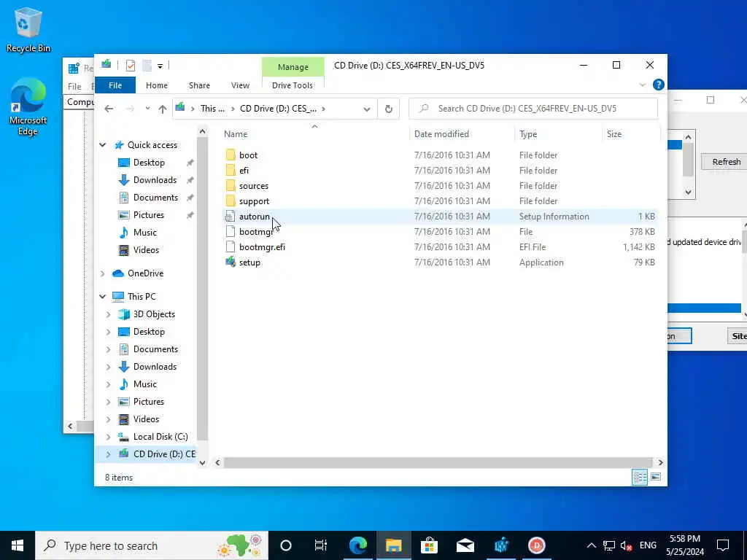Open the Help question mark icon

[x=659, y=85]
